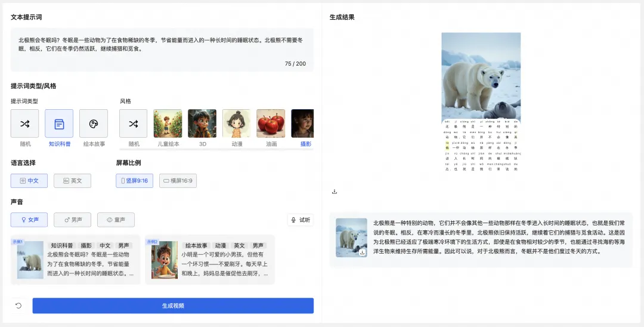Screen dimensions: 644x327
Task: Select the random style shuffle icon
Action: pyautogui.click(x=134, y=124)
